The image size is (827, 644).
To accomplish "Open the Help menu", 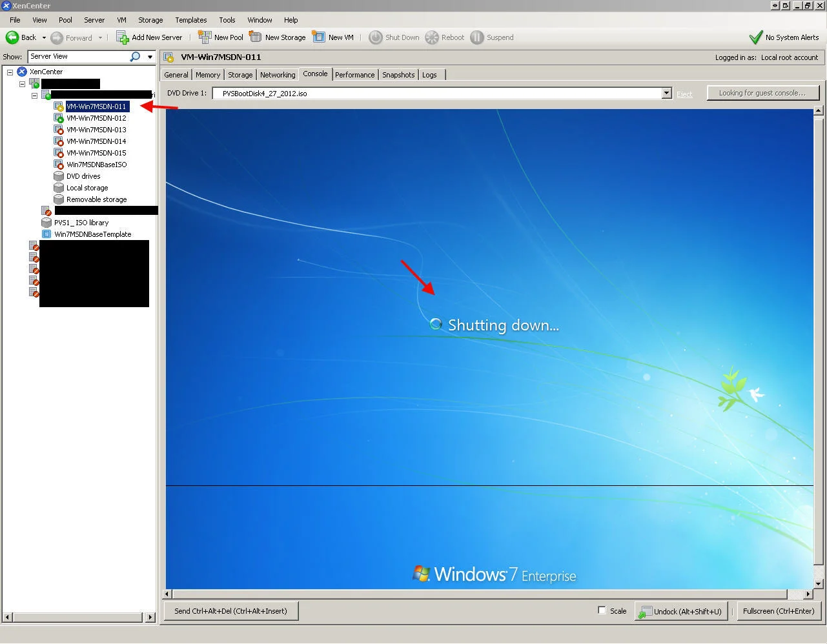I will [x=291, y=20].
